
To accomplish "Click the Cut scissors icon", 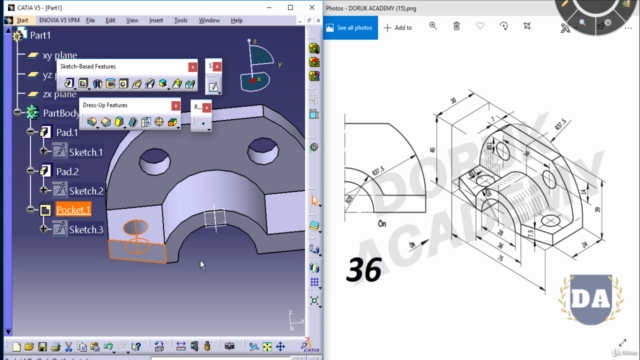I will coord(69,347).
